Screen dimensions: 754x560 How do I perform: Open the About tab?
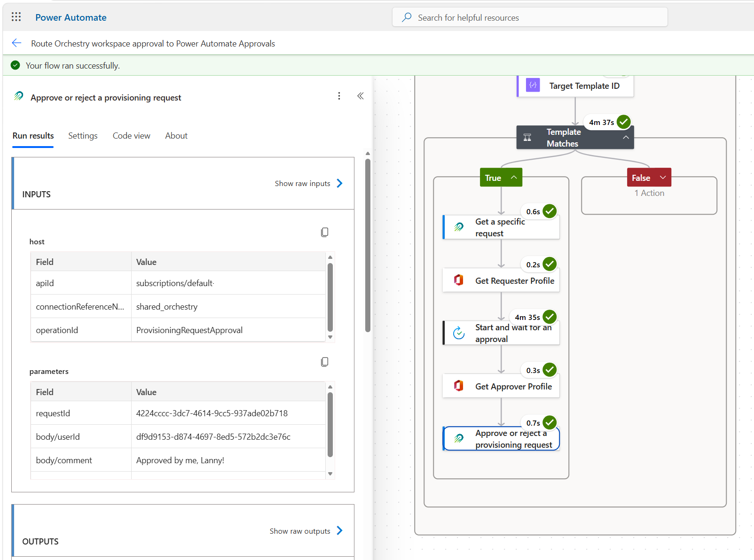(176, 136)
